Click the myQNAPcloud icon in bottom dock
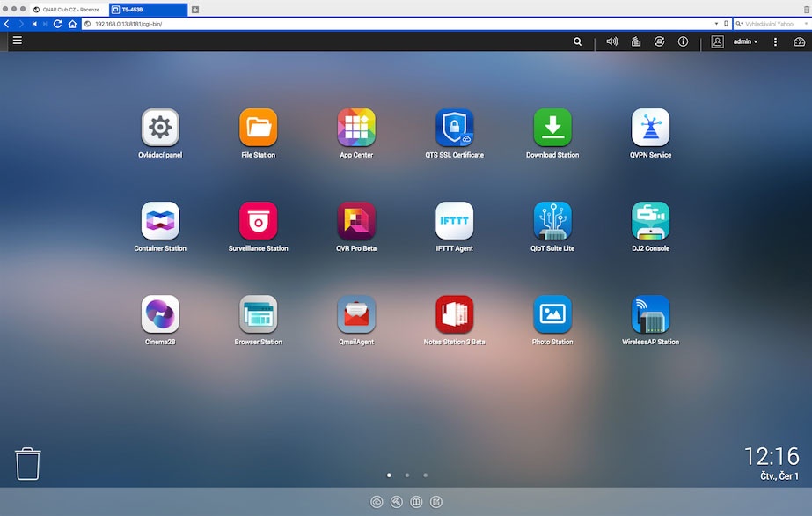812x516 pixels. (x=377, y=502)
